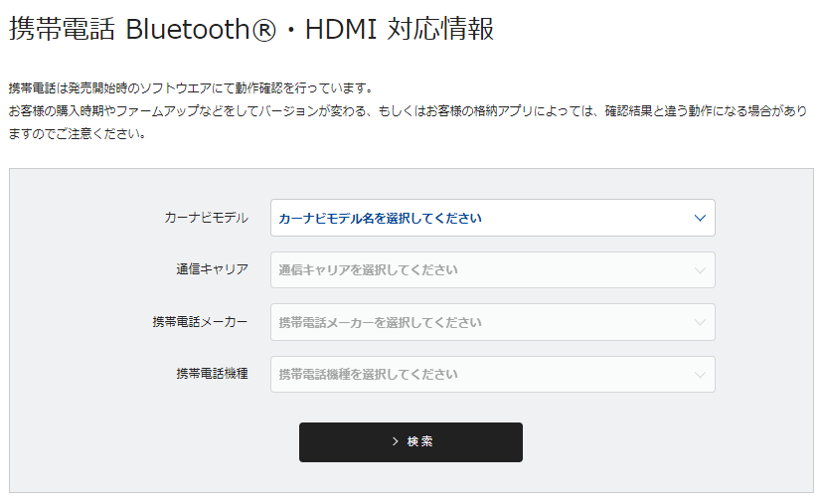The height and width of the screenshot is (504, 825).
Task: Click the 携帯電話メーカー field label
Action: pyautogui.click(x=200, y=322)
